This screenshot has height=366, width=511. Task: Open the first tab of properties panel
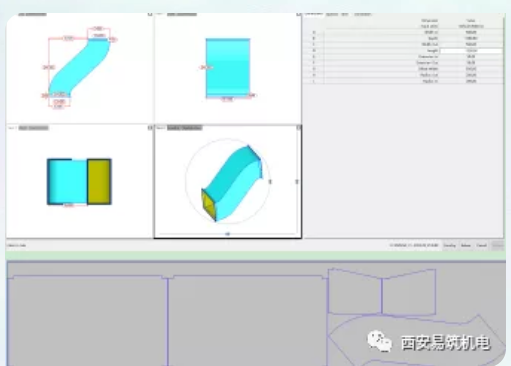(x=314, y=14)
